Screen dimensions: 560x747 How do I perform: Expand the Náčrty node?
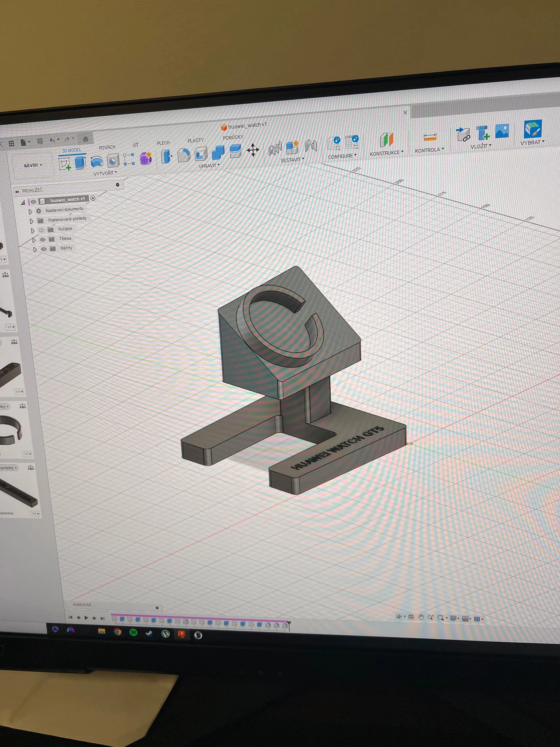click(35, 250)
